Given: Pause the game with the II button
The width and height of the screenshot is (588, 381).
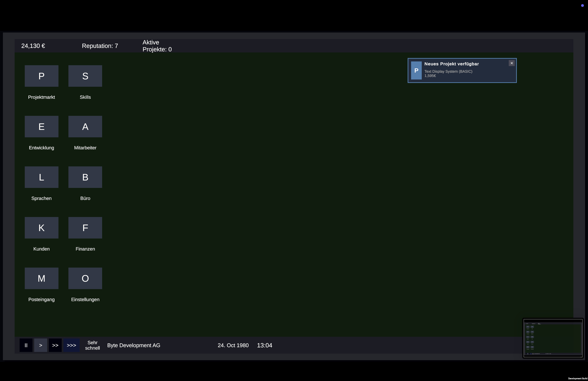Looking at the screenshot, I should tap(26, 345).
